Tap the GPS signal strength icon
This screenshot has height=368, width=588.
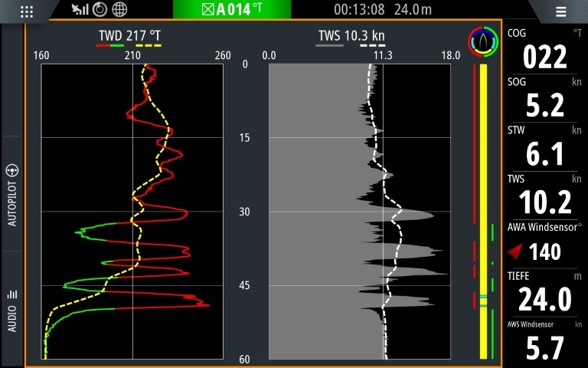pos(80,10)
